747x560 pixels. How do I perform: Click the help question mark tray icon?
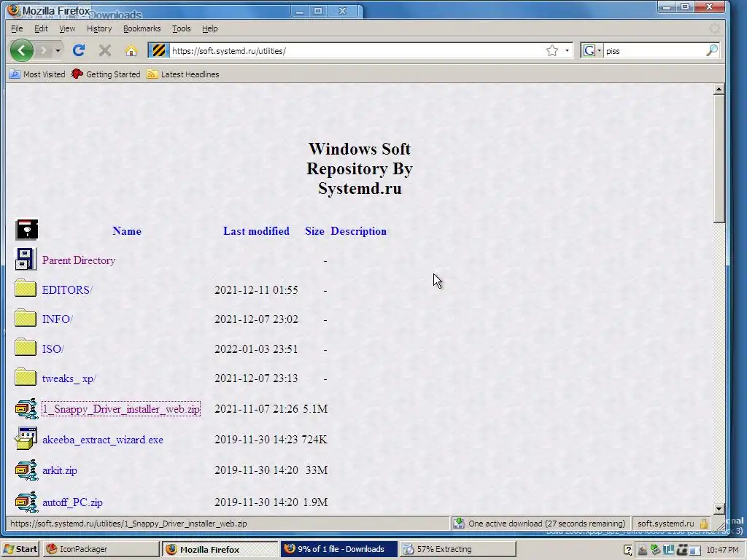point(628,550)
